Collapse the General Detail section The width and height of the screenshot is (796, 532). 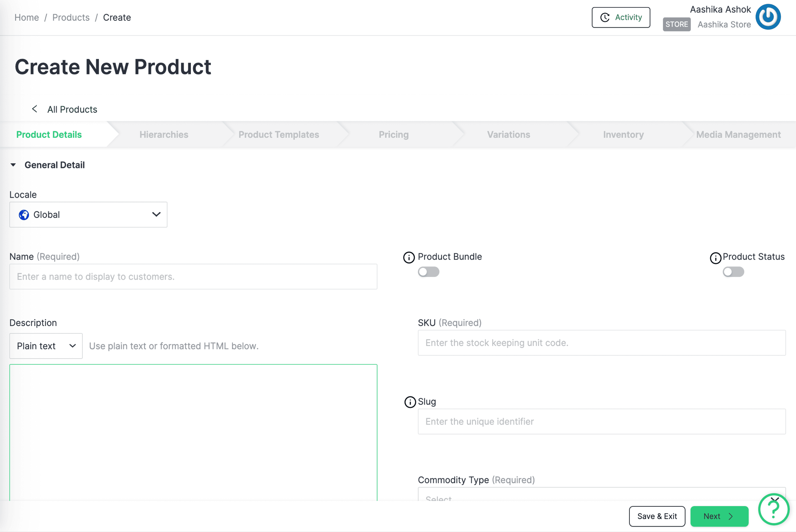(x=13, y=165)
